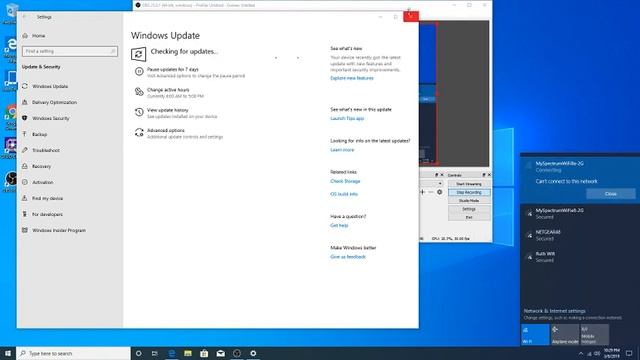
Task: Open Recovery settings
Action: click(41, 166)
